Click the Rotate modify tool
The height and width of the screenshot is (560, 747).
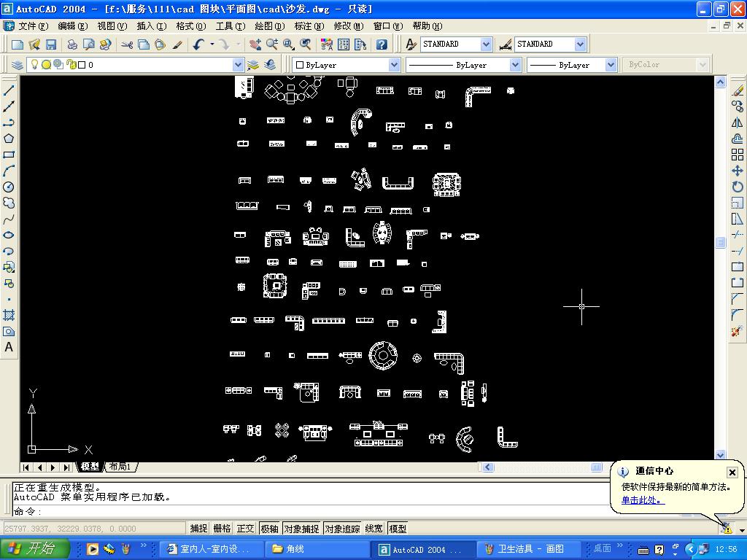coord(738,187)
